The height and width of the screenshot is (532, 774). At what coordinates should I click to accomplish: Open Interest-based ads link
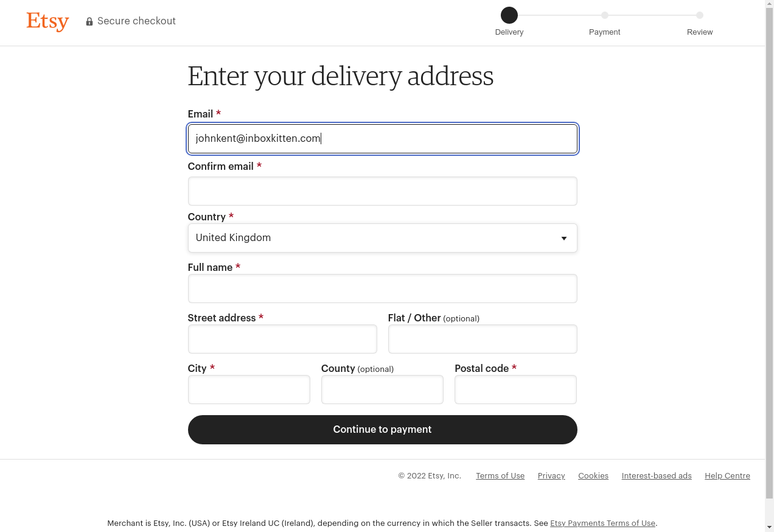point(657,476)
